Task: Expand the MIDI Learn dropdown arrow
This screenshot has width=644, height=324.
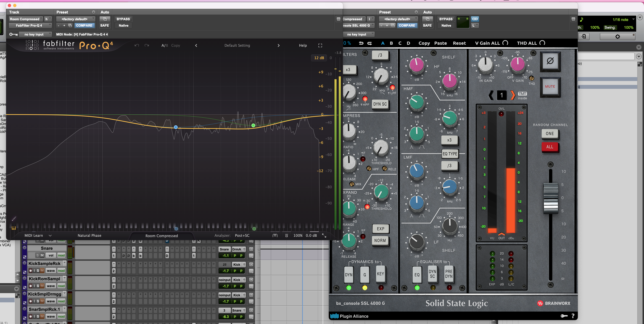Action: [x=50, y=235]
